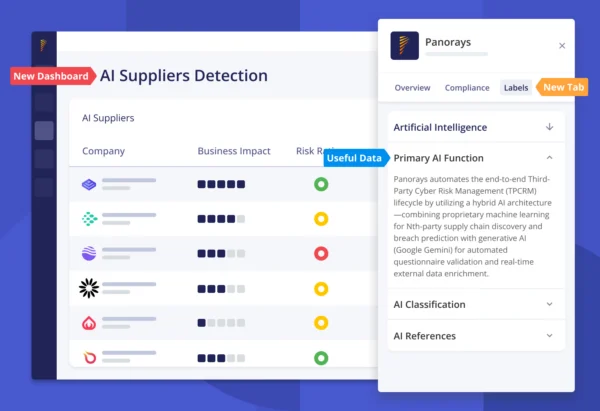
Task: Click the Primary AI Function description paragraph
Action: click(x=472, y=226)
